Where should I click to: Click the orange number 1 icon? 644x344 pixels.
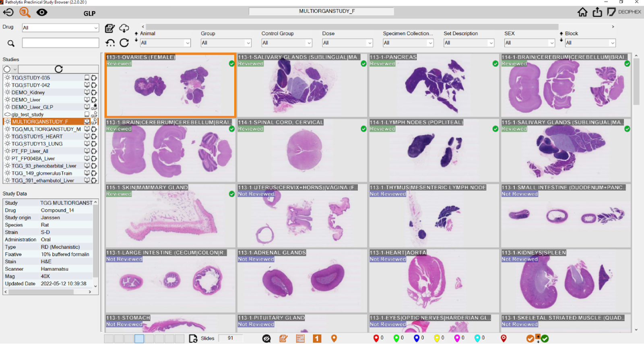click(317, 338)
